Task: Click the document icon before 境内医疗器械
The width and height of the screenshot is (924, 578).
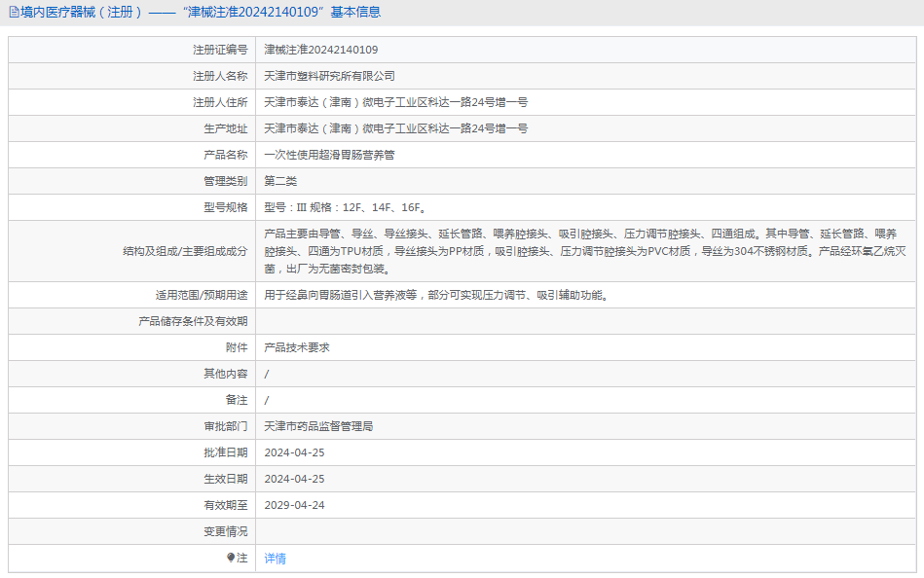Action: point(14,12)
